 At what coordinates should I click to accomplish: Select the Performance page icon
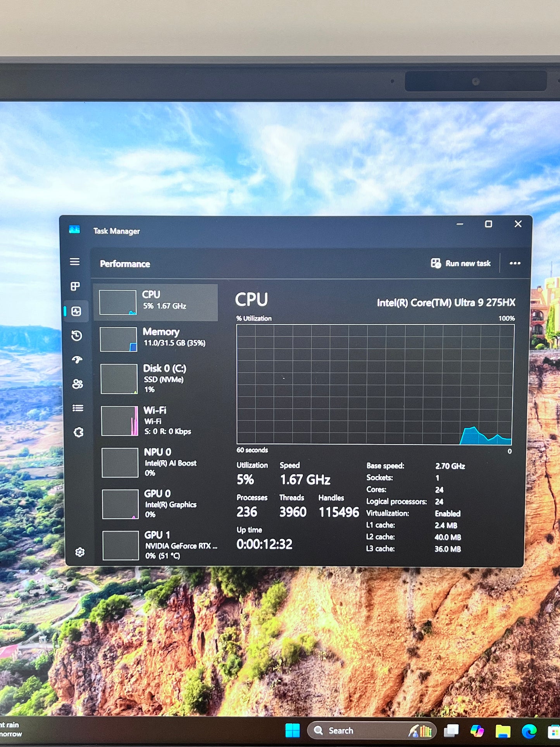point(76,311)
